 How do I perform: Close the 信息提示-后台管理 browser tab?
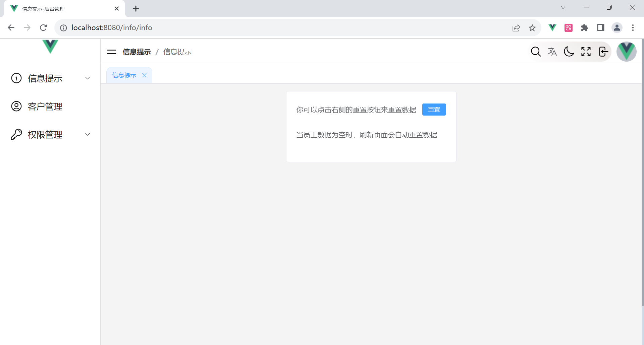tap(117, 9)
